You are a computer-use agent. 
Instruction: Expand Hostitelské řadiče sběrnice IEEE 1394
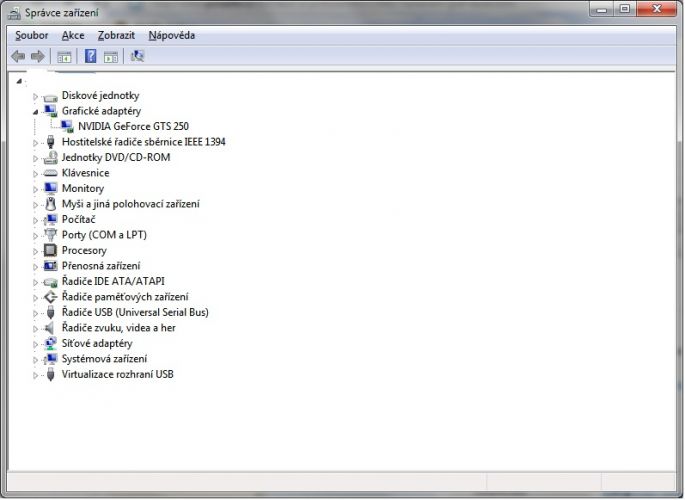coord(35,143)
